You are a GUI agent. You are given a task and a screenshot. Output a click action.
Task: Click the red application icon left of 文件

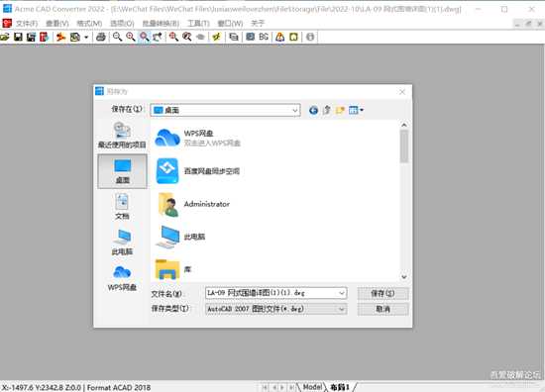[x=7, y=24]
